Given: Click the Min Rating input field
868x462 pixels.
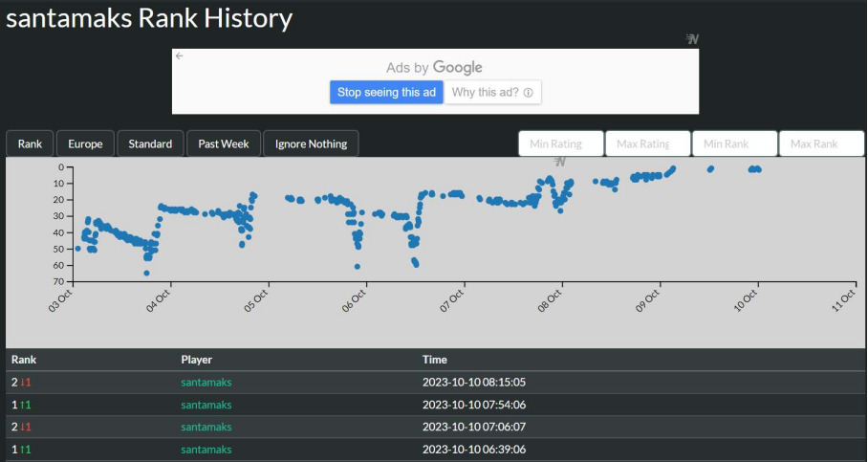Looking at the screenshot, I should [561, 143].
